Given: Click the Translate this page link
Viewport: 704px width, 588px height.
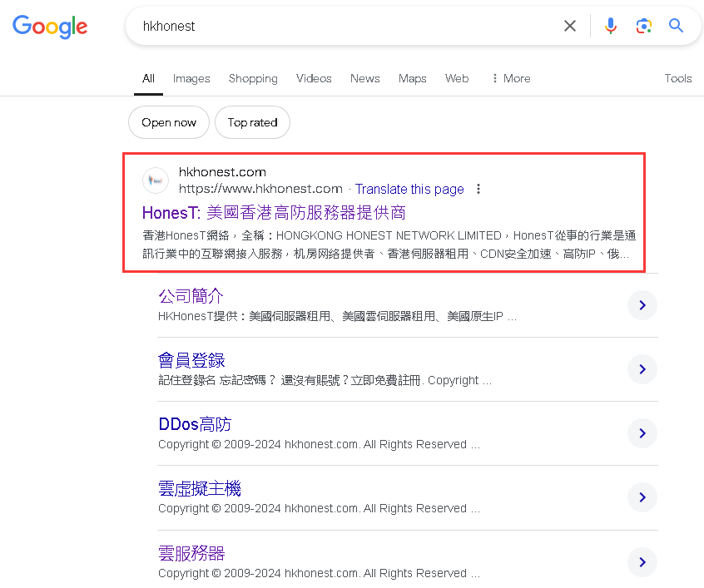Looking at the screenshot, I should pos(409,189).
